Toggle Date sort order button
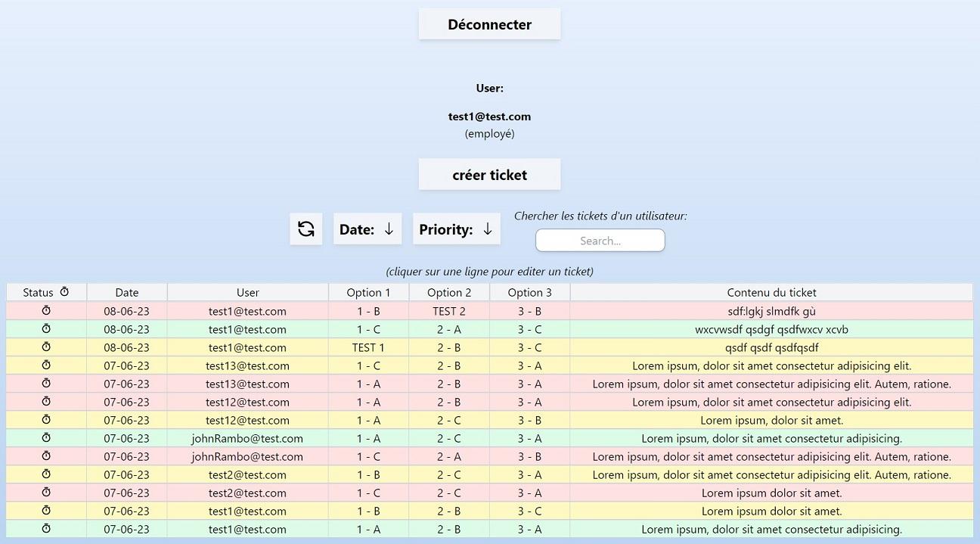Image resolution: width=980 pixels, height=544 pixels. coord(367,228)
